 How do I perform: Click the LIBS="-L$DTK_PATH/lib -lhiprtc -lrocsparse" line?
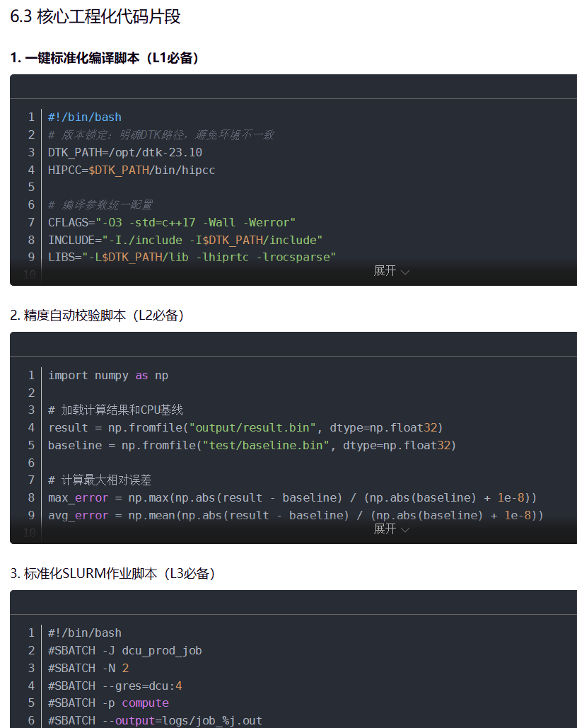pyautogui.click(x=192, y=258)
